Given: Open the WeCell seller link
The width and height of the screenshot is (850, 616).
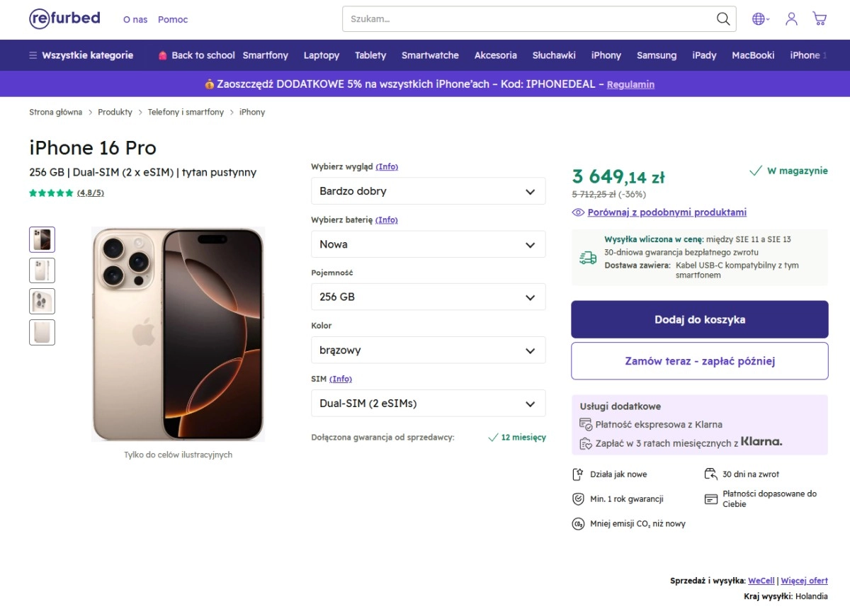Looking at the screenshot, I should point(761,581).
